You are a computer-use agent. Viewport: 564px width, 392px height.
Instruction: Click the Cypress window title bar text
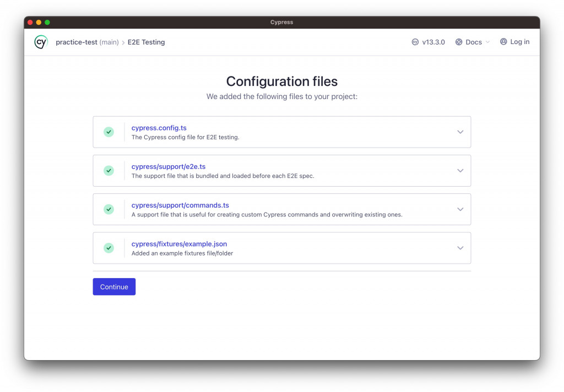tap(281, 22)
